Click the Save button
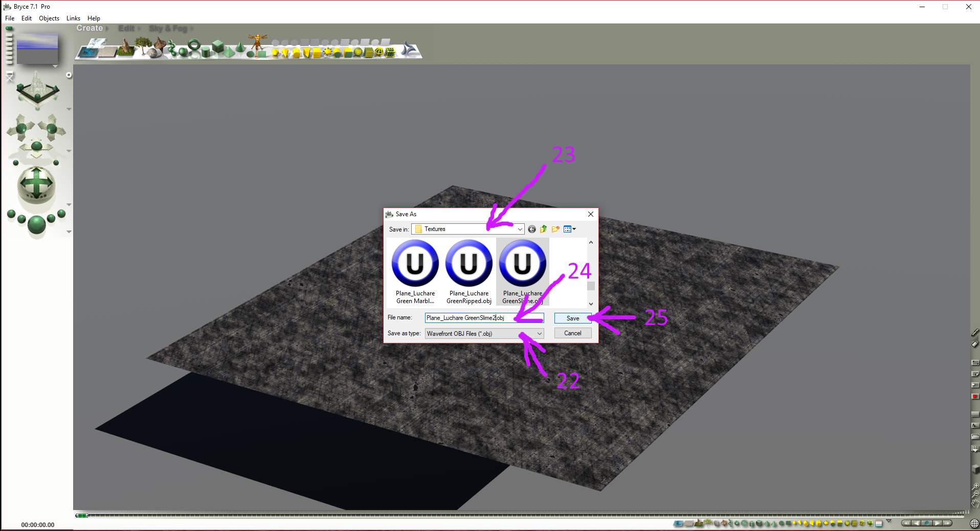 (573, 318)
